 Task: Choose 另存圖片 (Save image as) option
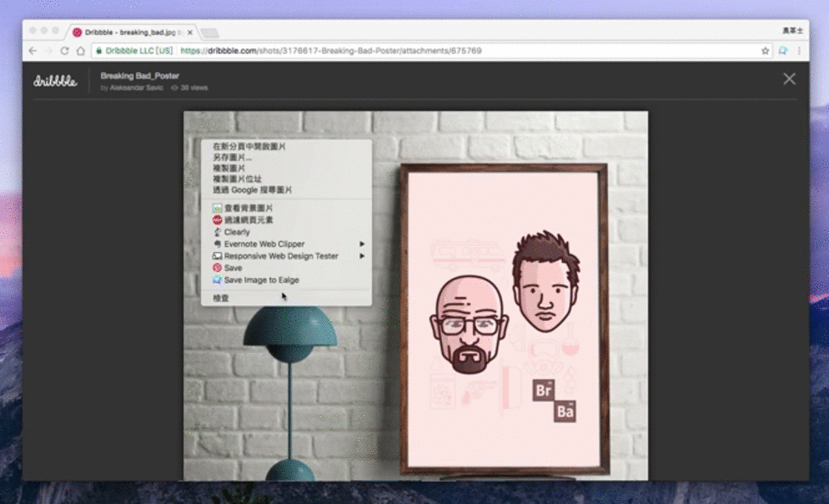[x=232, y=157]
